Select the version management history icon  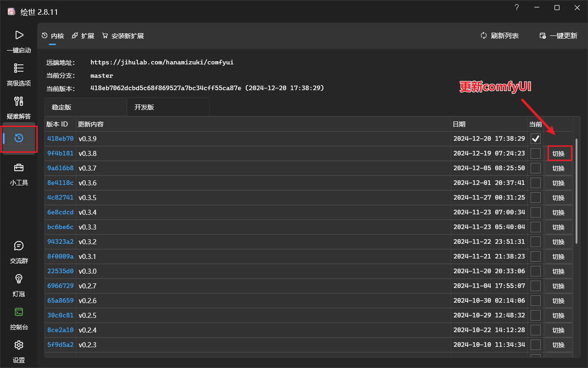(19, 138)
